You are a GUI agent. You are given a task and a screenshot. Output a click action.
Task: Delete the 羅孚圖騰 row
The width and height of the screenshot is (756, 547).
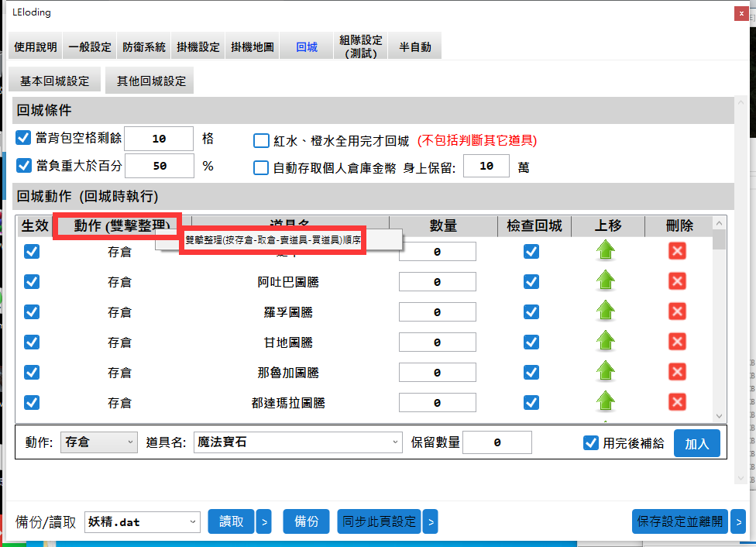677,311
